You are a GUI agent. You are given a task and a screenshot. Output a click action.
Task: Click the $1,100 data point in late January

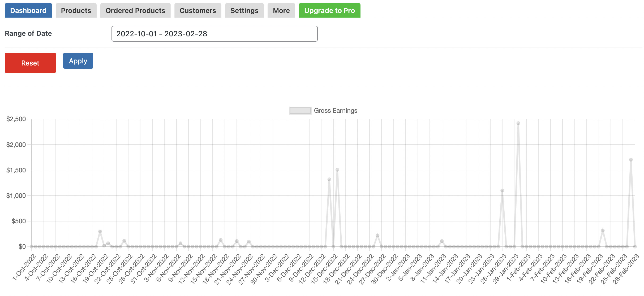point(502,190)
